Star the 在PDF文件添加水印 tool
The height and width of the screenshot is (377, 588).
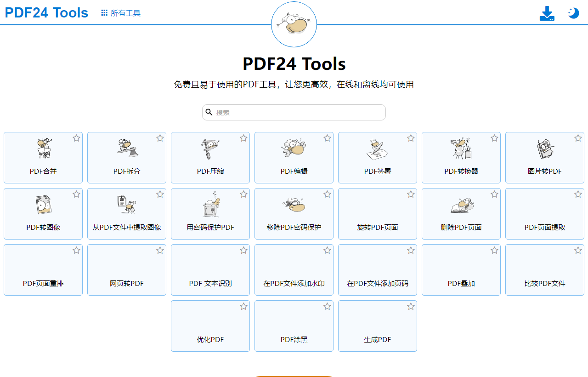327,250
